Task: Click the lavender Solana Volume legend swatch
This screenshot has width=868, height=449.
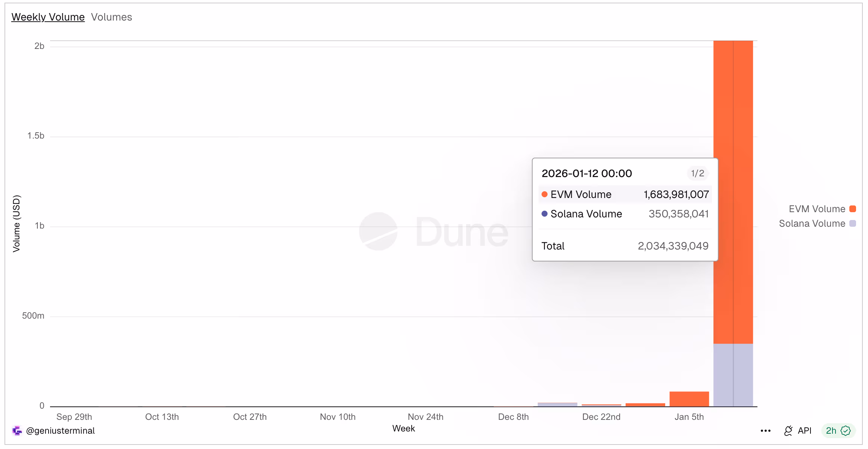Action: [x=853, y=223]
